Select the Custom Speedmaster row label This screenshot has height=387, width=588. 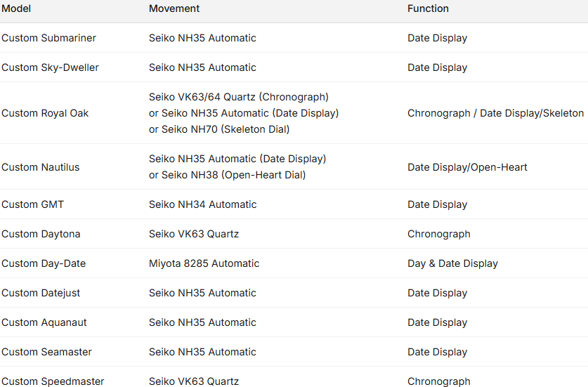point(53,381)
